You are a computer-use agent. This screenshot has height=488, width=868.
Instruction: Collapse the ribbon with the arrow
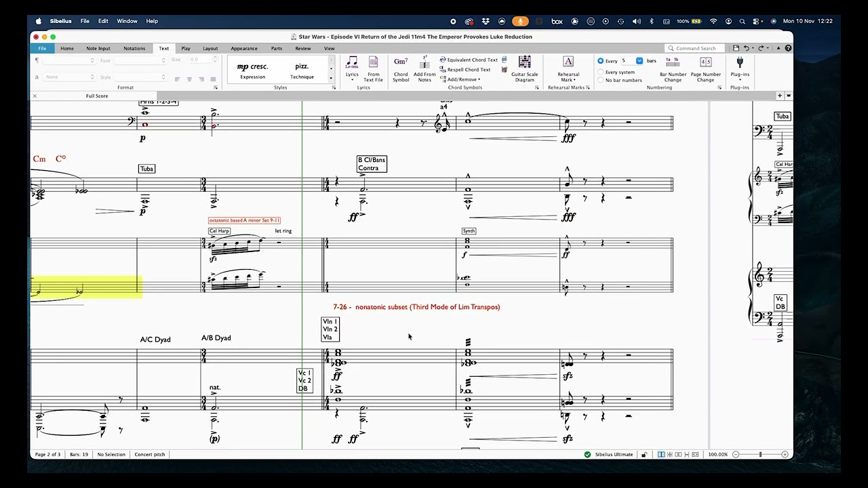click(778, 48)
